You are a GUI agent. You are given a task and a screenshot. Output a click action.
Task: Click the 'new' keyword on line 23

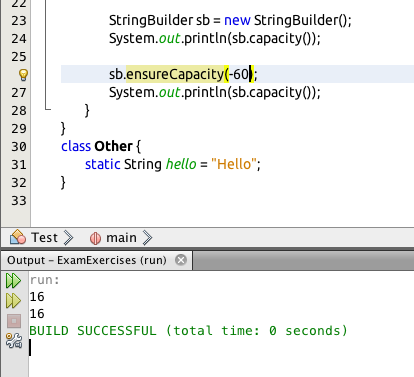(237, 21)
